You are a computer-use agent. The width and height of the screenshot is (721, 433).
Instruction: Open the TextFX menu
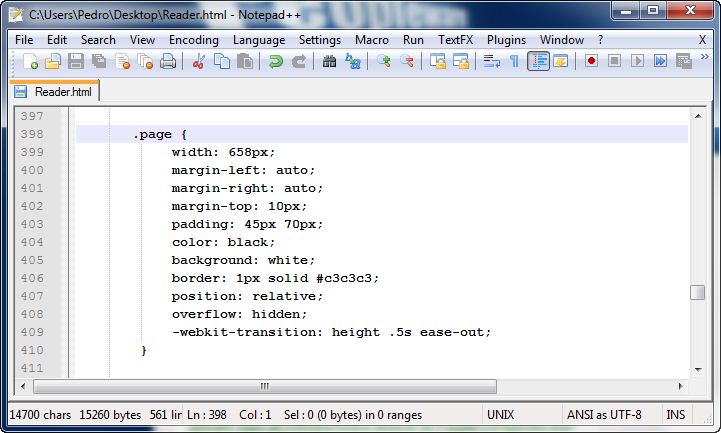(456, 39)
